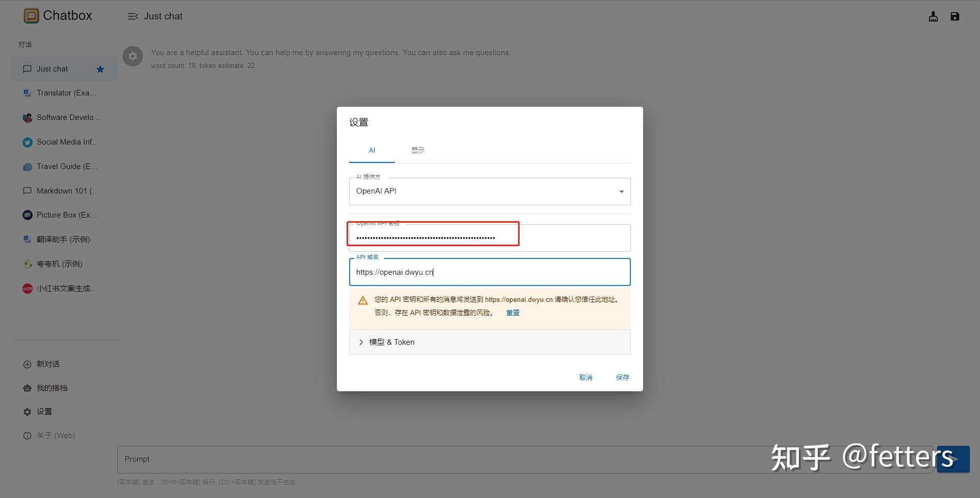Open the Chatbox app logo icon
Screen dimensions: 980x498
click(31, 15)
